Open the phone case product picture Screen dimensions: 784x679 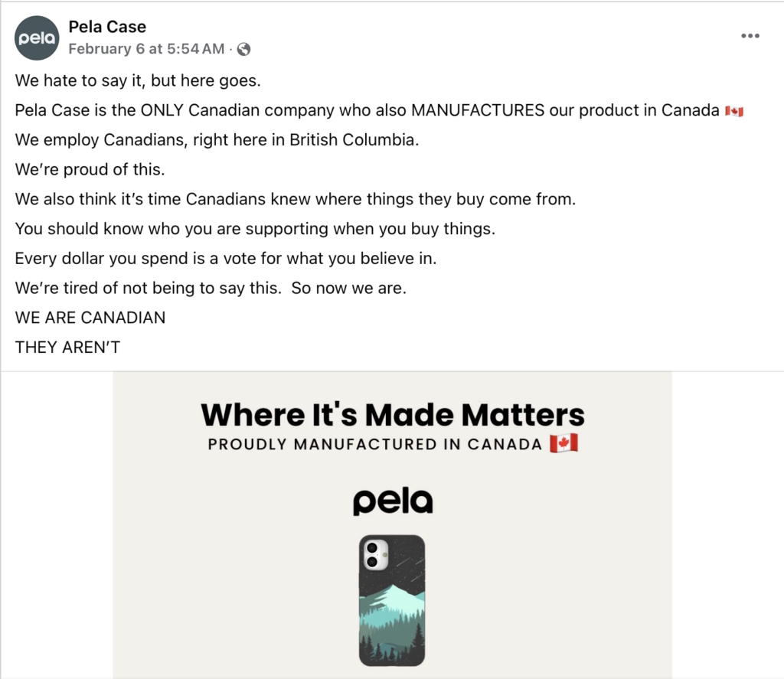[x=392, y=600]
